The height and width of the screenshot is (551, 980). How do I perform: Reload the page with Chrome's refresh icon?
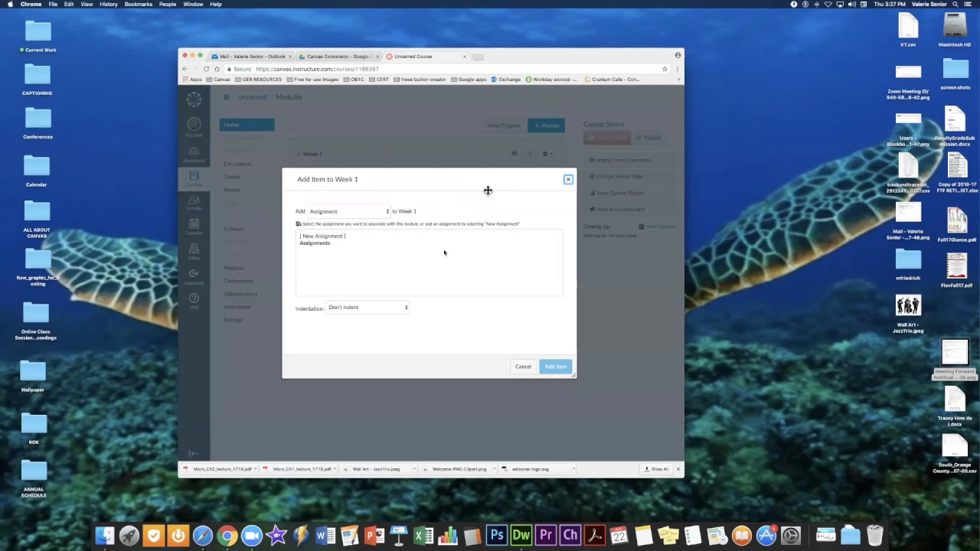coord(206,69)
